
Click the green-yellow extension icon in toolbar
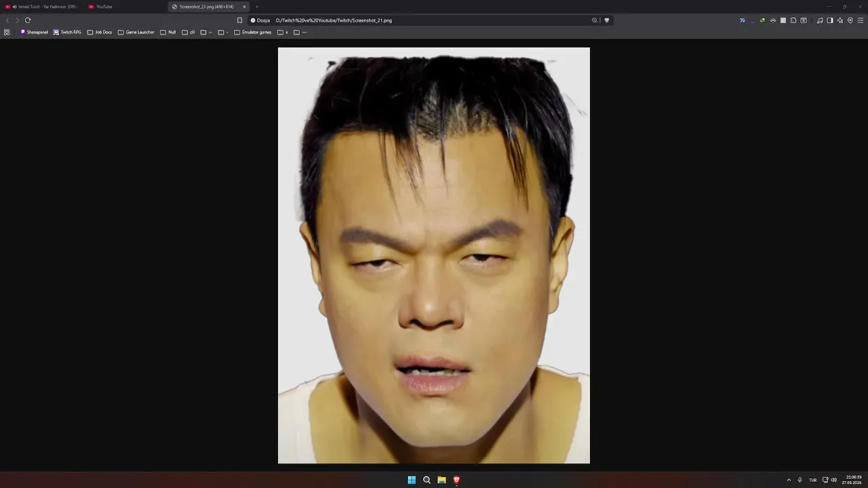click(x=762, y=20)
